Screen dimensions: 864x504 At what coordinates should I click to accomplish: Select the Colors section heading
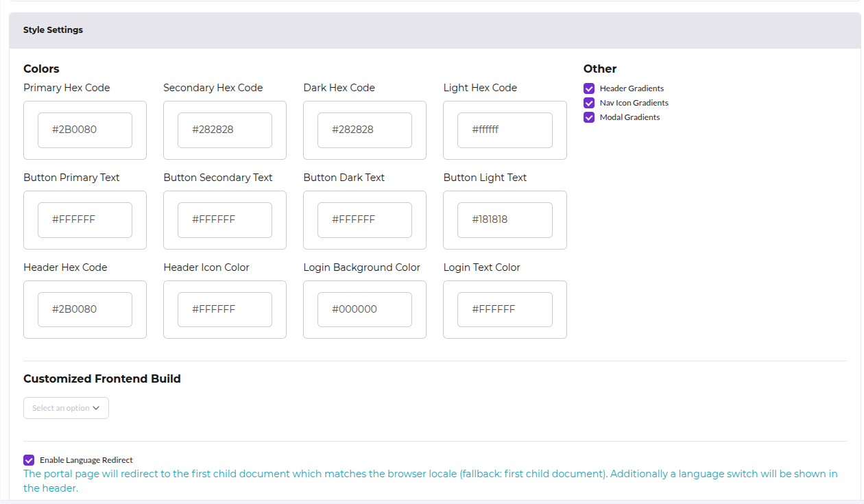pyautogui.click(x=41, y=69)
